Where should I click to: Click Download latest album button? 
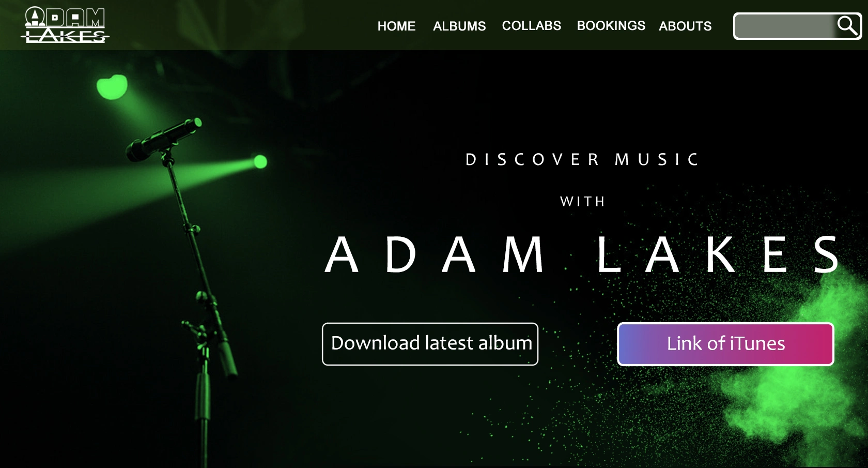pos(430,344)
